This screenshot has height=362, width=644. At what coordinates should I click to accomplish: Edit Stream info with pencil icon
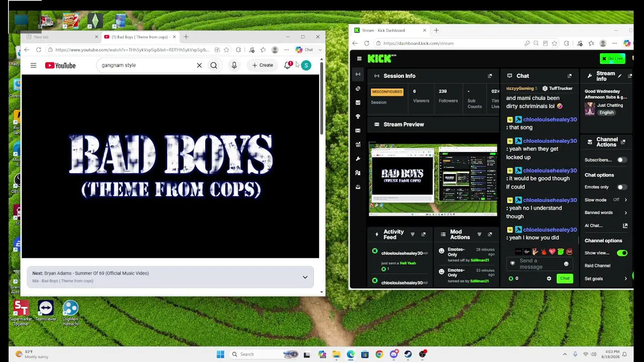coord(620,76)
